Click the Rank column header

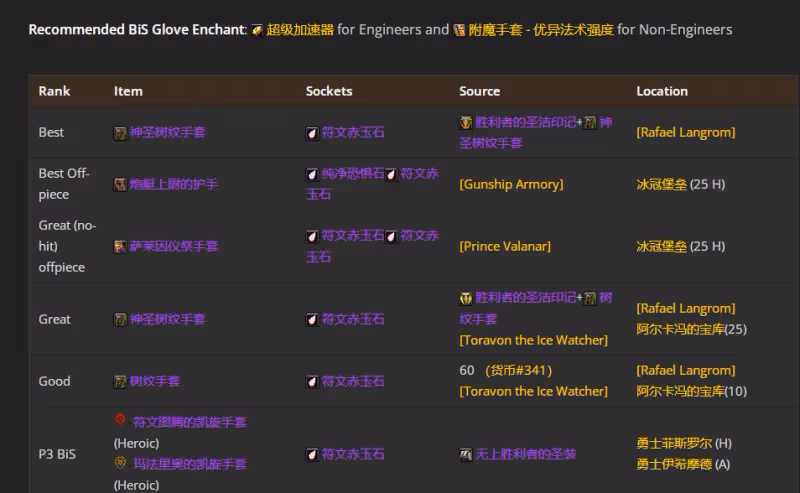click(x=54, y=91)
